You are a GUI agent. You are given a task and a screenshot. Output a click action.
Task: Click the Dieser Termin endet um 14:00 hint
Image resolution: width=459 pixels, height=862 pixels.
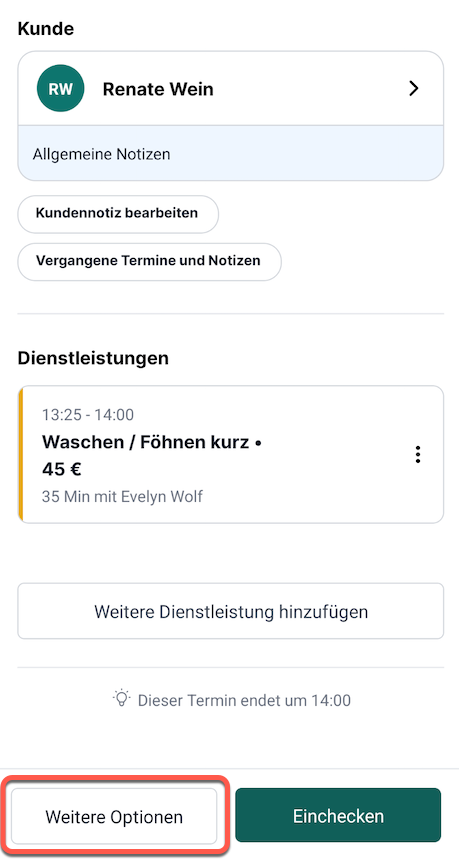tap(244, 700)
